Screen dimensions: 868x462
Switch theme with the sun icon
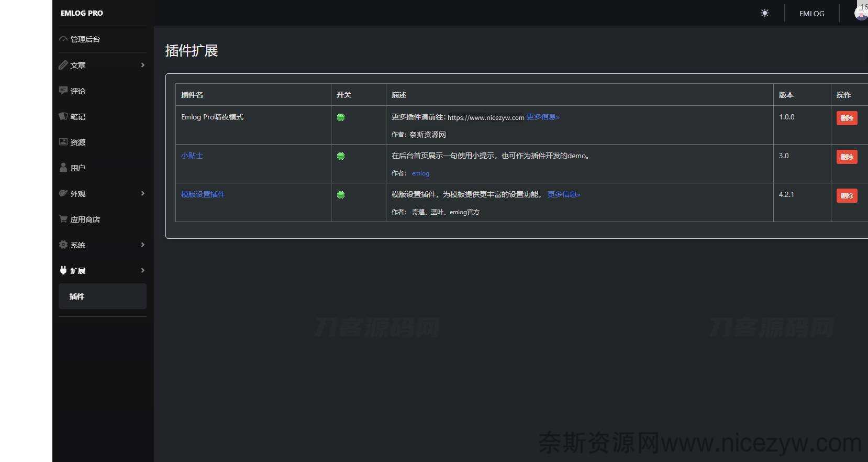[x=765, y=13]
